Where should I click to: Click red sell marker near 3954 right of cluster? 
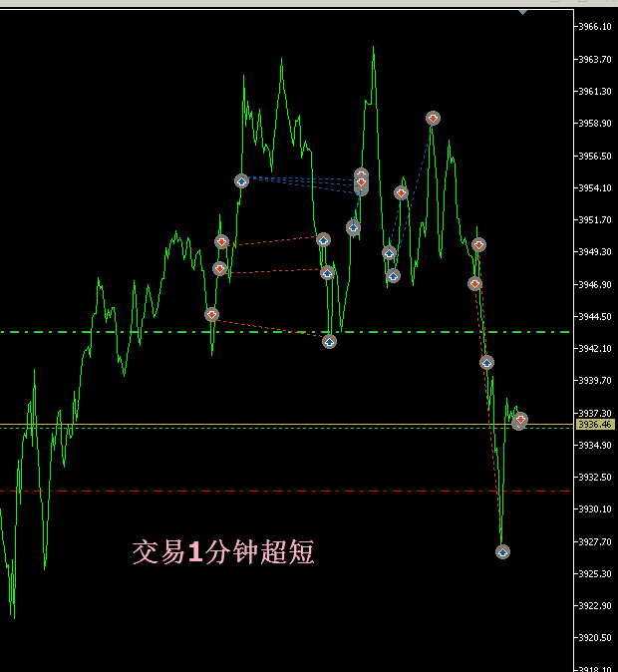pyautogui.click(x=401, y=192)
